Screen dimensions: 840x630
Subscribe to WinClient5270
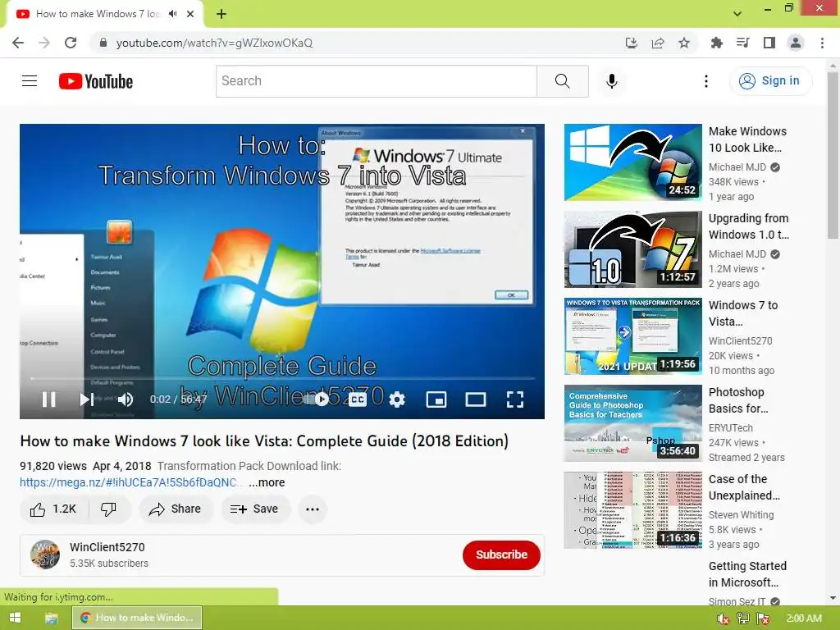click(x=501, y=555)
